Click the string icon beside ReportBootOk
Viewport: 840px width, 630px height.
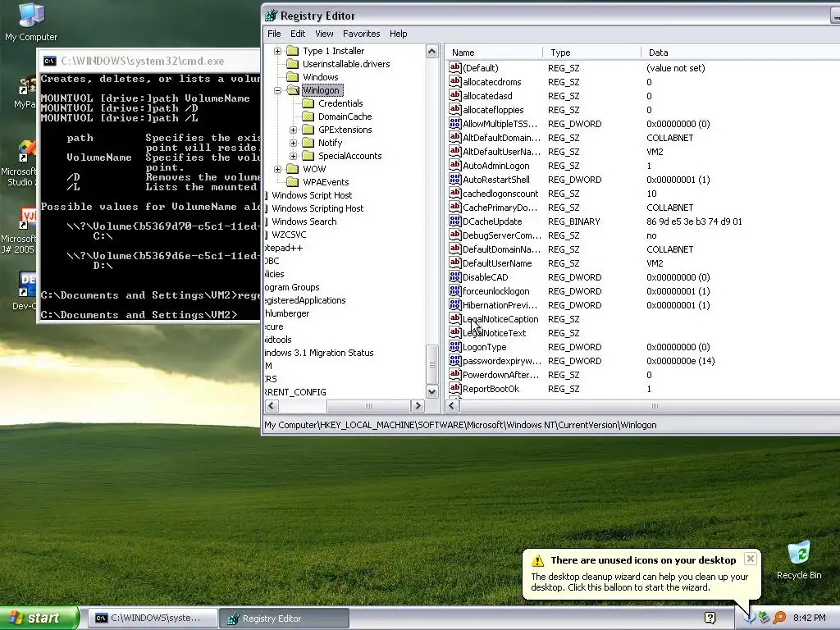click(x=454, y=388)
